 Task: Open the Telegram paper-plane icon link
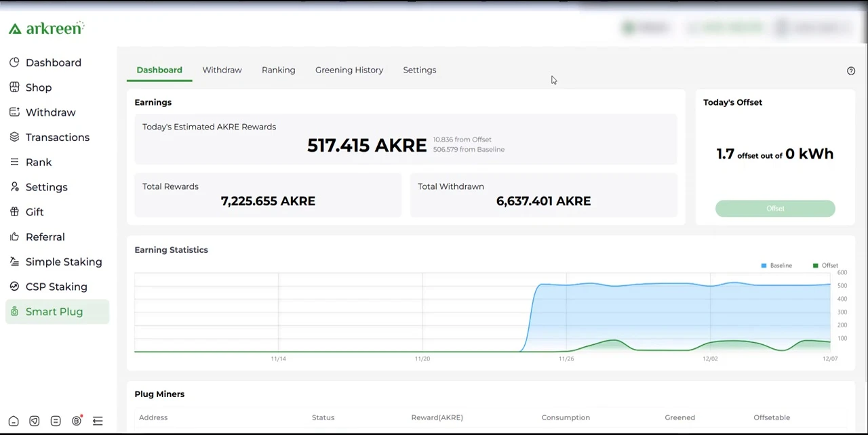(35, 421)
